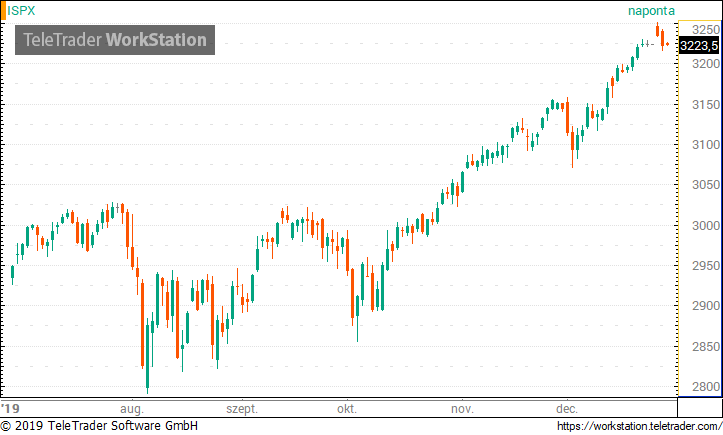Image resolution: width=723 pixels, height=435 pixels.
Task: Click the 'szept.' date axis label
Action: coord(242,409)
